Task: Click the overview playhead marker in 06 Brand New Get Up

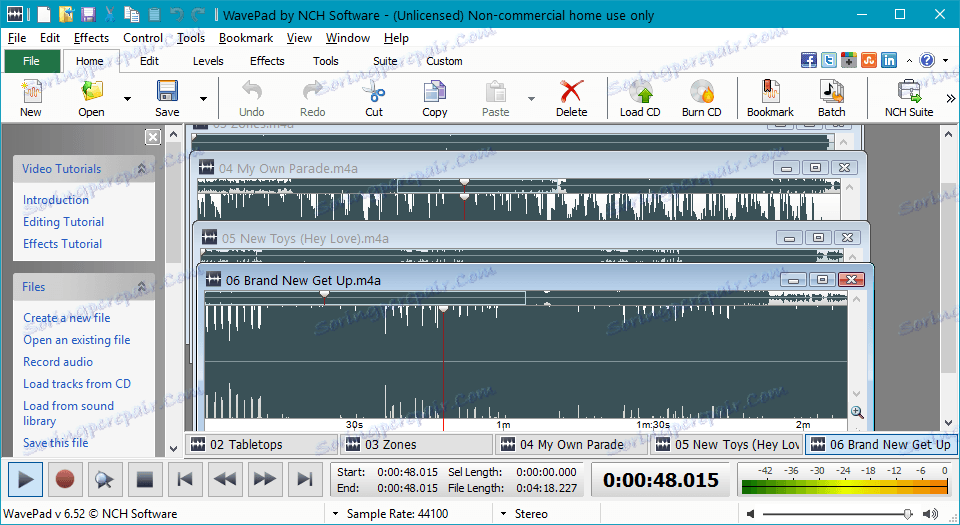Action: (324, 296)
